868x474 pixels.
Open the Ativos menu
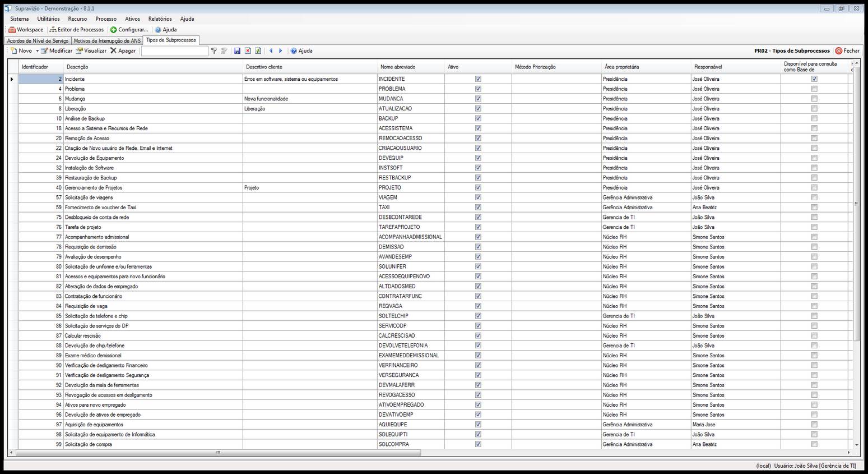[133, 19]
